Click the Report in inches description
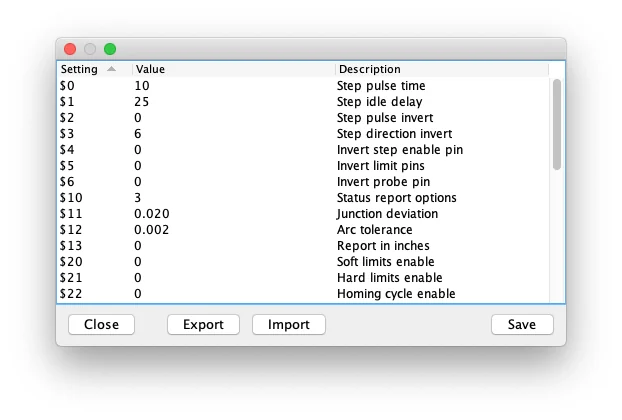Screen dimensions: 622x420 pos(383,245)
